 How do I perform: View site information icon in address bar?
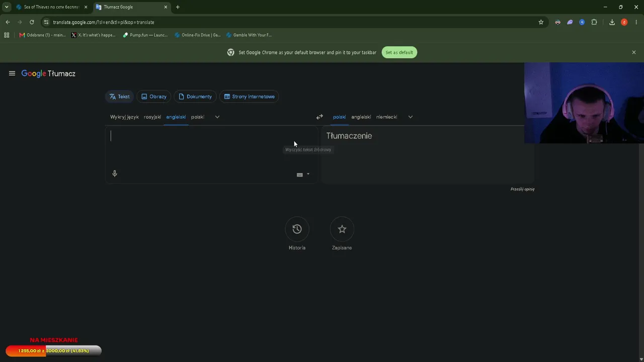point(46,22)
